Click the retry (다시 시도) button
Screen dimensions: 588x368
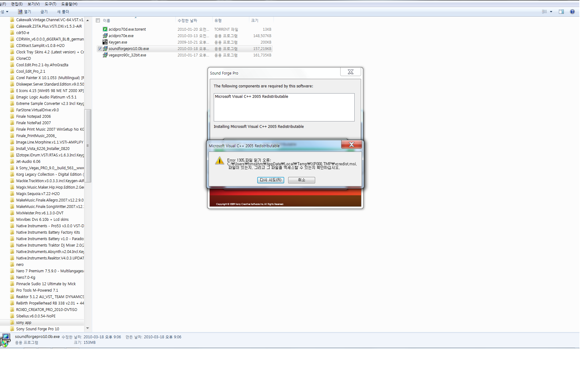coord(271,180)
